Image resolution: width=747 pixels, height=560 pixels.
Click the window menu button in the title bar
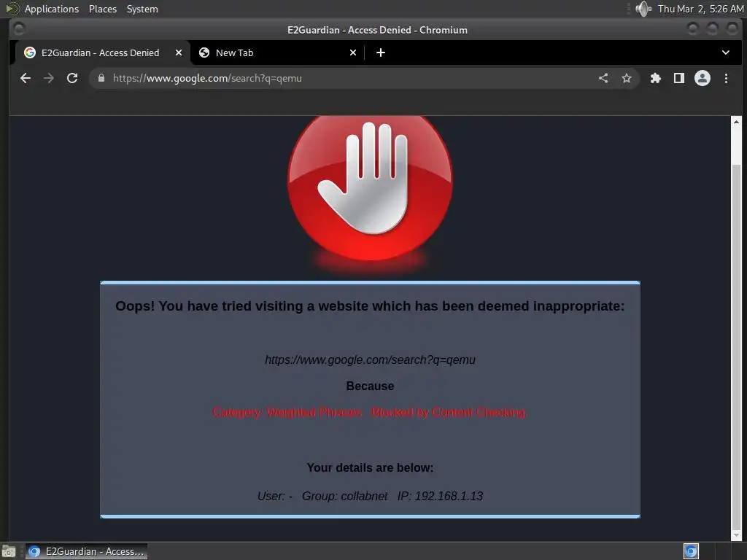pos(18,29)
